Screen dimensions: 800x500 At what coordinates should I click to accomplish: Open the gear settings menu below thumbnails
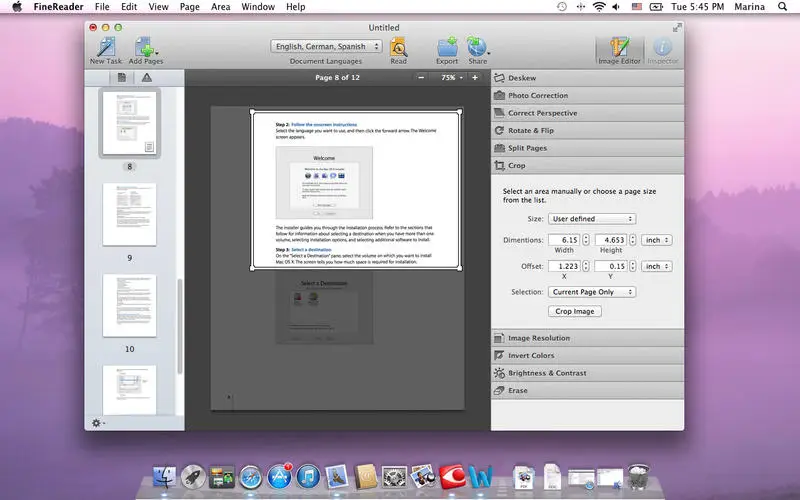point(98,423)
